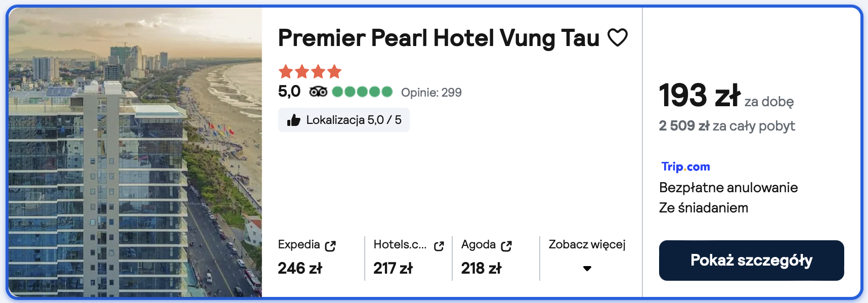Click the Hotels.com external link icon

pos(439,246)
